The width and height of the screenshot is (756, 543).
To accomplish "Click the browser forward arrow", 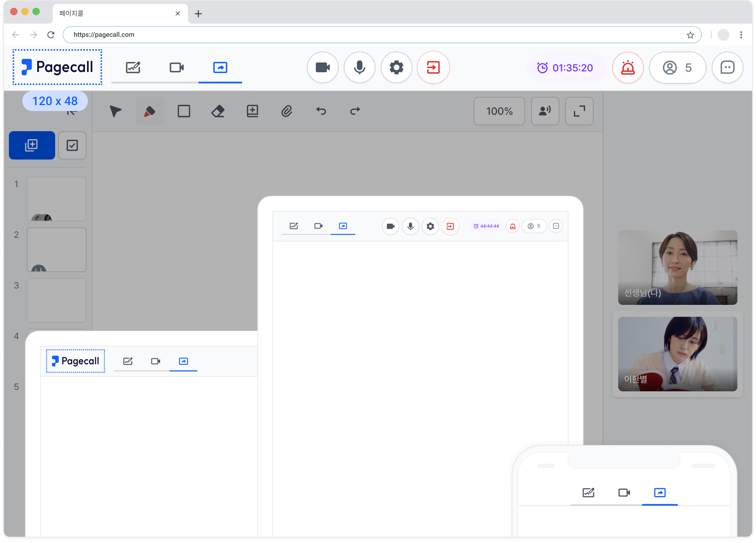I will coord(34,35).
